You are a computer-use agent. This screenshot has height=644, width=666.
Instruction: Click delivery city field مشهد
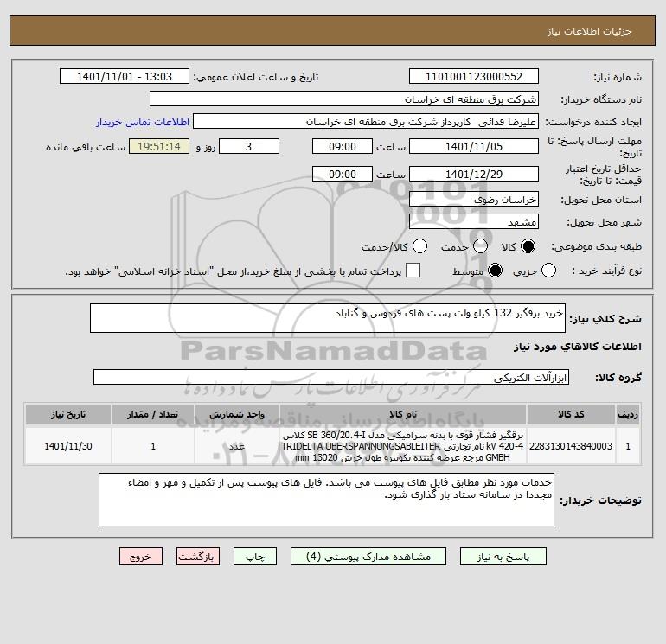[x=474, y=221]
